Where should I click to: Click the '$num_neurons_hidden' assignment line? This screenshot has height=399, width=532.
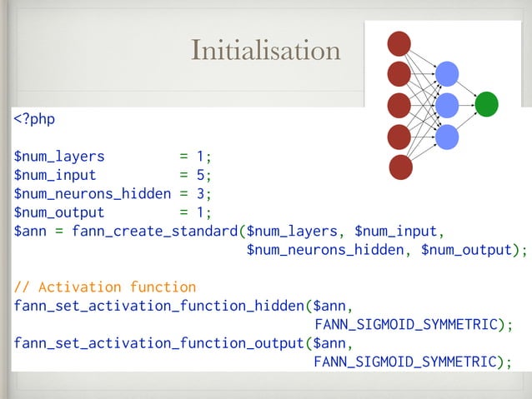[x=113, y=194]
